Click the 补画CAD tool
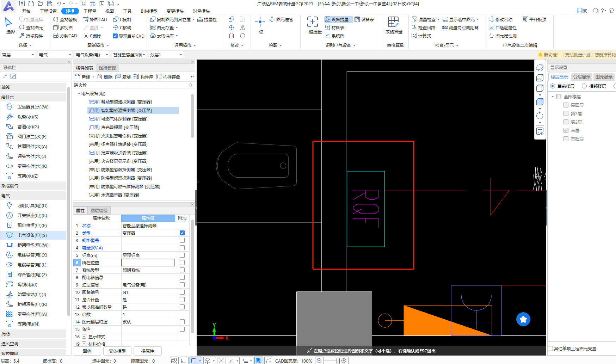The image size is (616, 364). (95, 20)
